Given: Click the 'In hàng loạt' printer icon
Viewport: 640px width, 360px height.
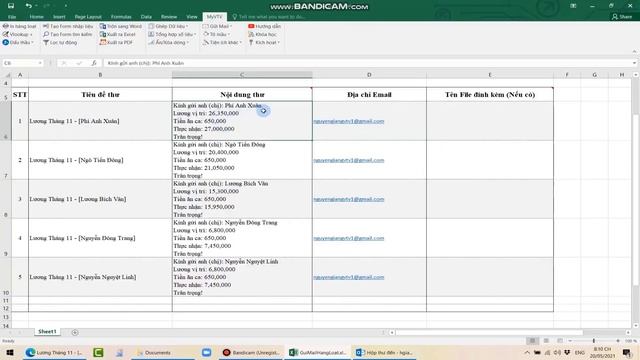Looking at the screenshot, I should 5,26.
